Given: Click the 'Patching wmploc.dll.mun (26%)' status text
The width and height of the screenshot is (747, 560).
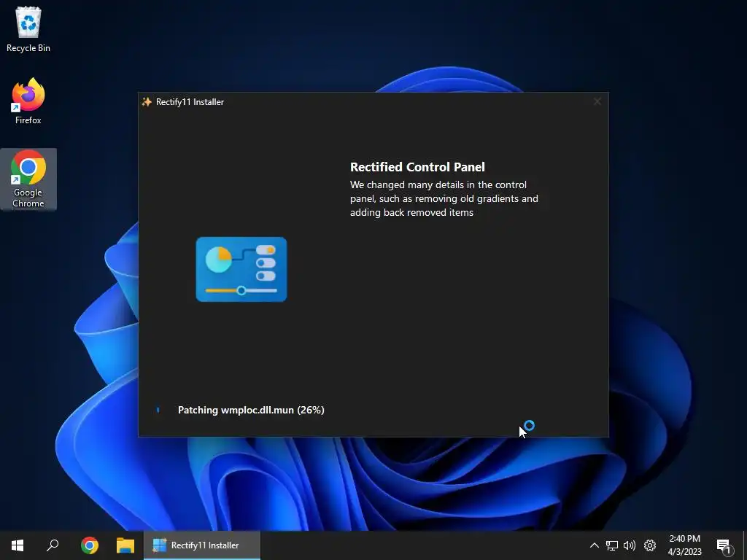Looking at the screenshot, I should click(251, 410).
